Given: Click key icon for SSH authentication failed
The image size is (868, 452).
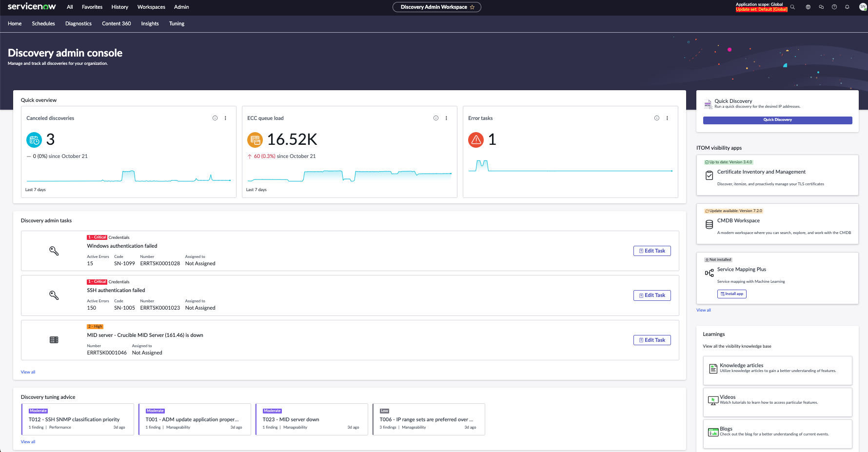Looking at the screenshot, I should point(54,295).
